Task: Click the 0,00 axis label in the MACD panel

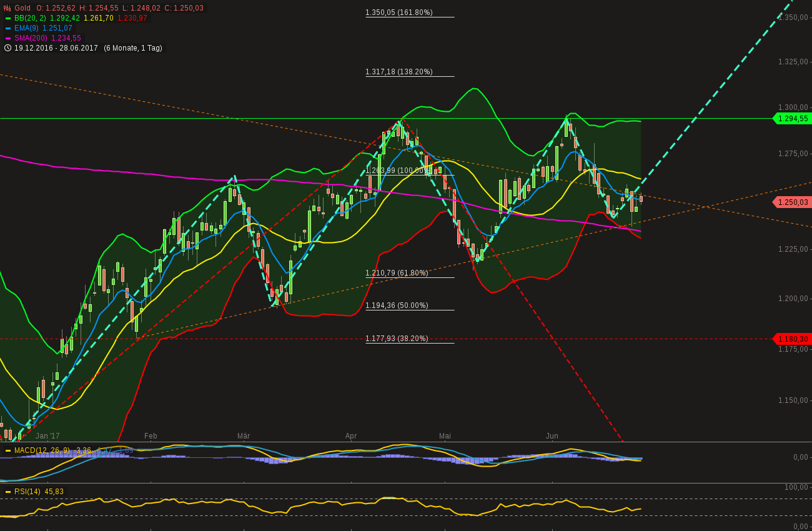Action: 801,457
